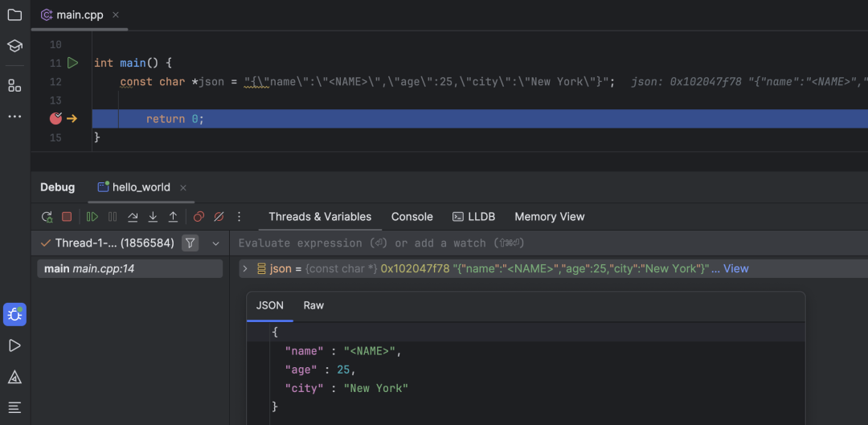
Task: Remove the breakpoint on line 14
Action: pos(55,118)
